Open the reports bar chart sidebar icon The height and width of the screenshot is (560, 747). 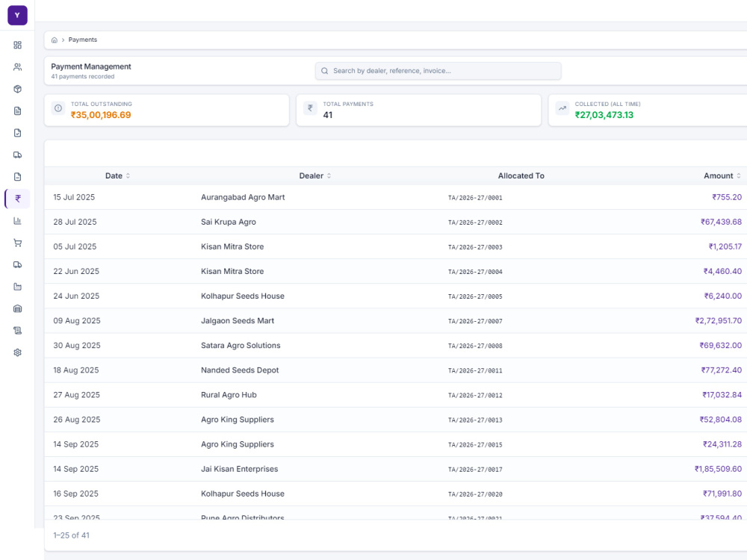[x=18, y=221]
